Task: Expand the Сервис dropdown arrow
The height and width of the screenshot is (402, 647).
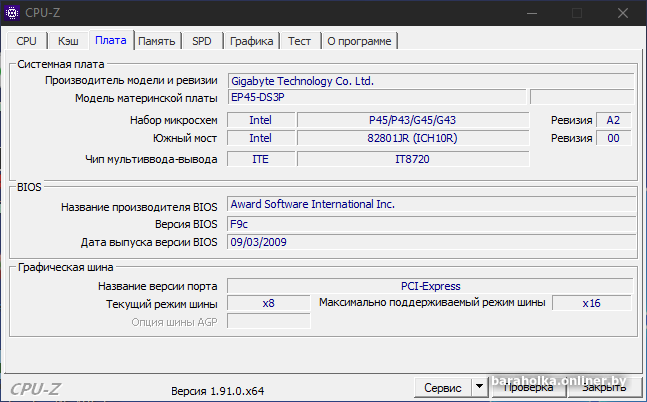Action: point(479,387)
